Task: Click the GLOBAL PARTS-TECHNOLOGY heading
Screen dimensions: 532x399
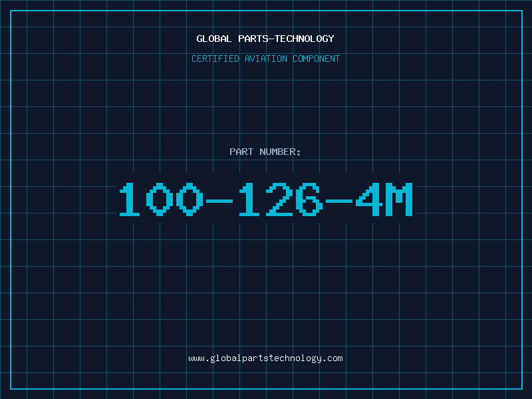Action: [265, 39]
